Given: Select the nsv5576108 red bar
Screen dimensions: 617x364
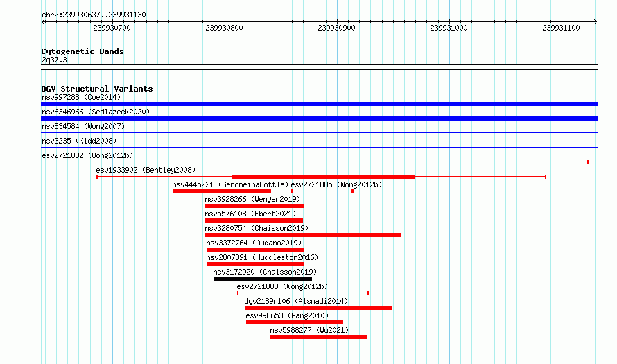Looking at the screenshot, I should coord(254,220).
